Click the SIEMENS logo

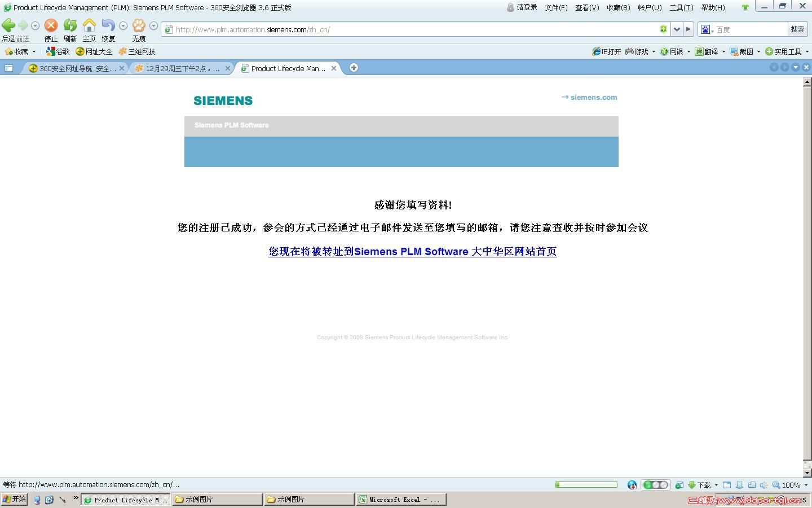coord(223,100)
